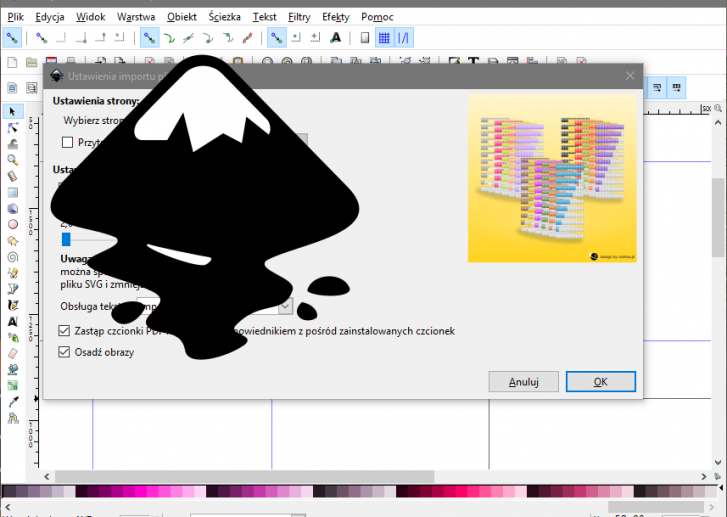
Task: Select the Eraser tool
Action: coord(13,354)
